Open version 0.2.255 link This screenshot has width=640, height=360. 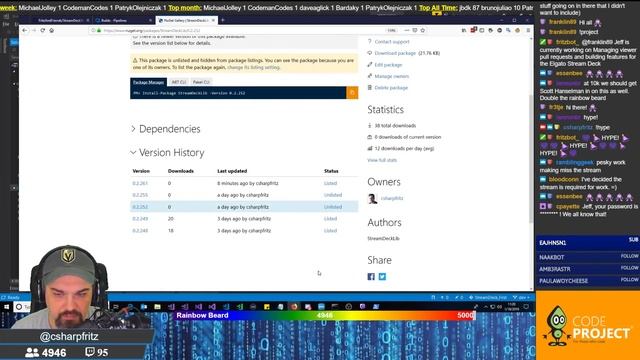[x=140, y=195]
